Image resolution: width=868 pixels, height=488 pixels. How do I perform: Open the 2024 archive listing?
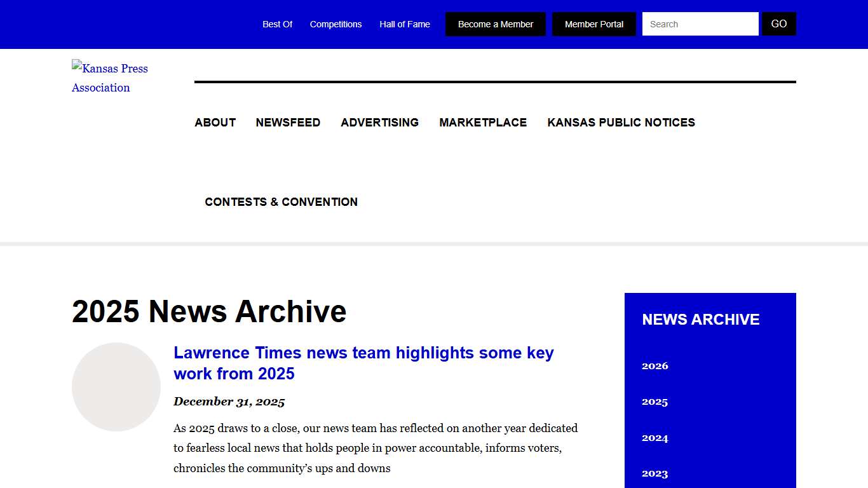[654, 437]
